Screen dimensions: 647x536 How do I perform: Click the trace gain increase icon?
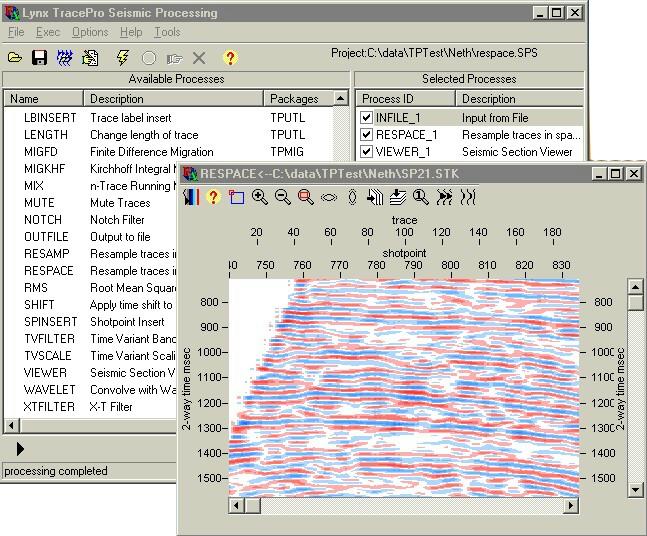[x=444, y=197]
